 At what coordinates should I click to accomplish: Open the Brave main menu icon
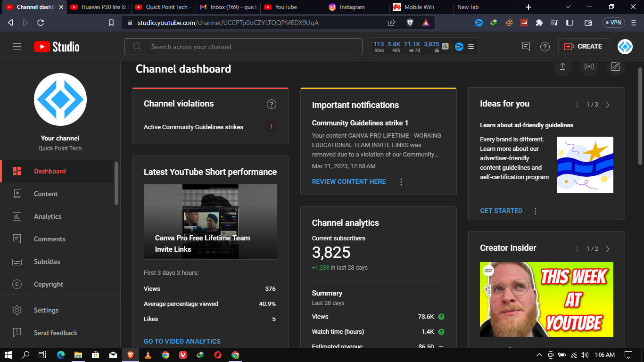634,23
